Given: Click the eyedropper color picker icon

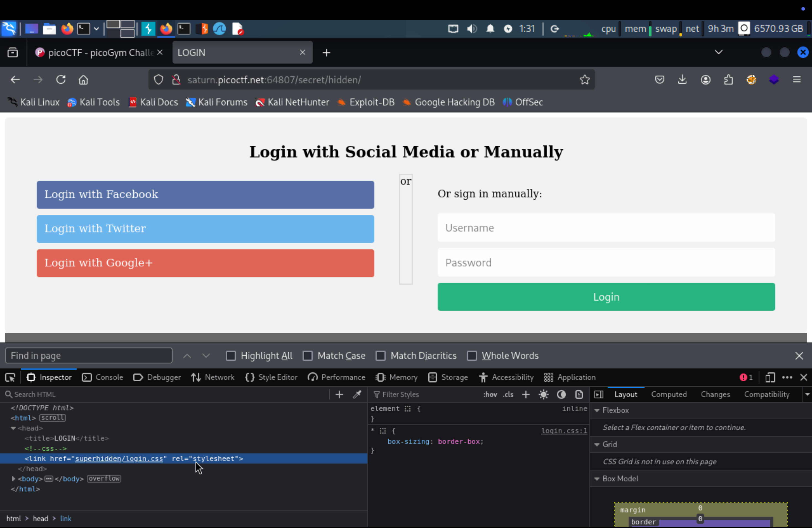Looking at the screenshot, I should click(x=357, y=394).
